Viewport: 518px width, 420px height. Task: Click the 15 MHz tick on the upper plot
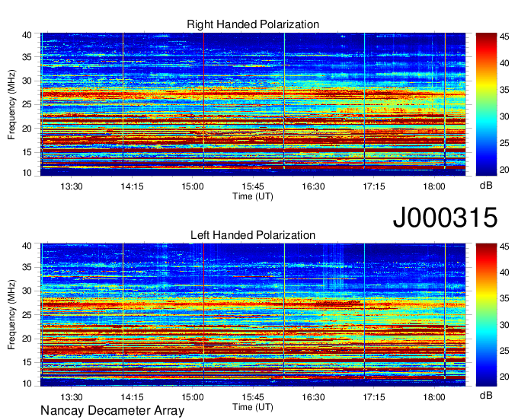(x=27, y=152)
